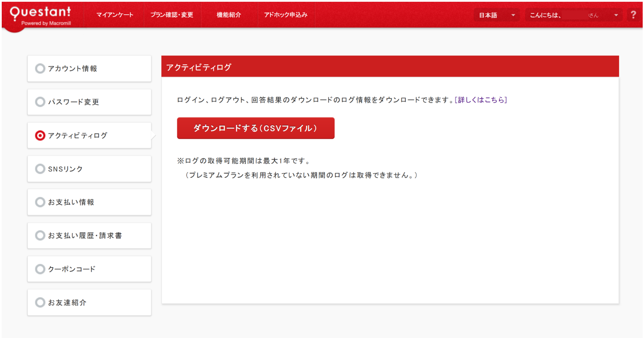Select the お支払い履歴・請求書 radio option
644x338 pixels.
point(89,235)
